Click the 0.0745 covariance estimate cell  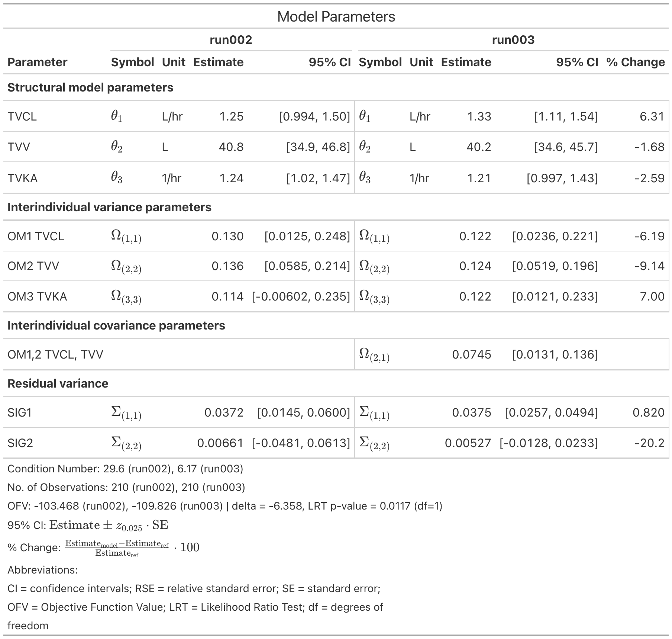[x=471, y=354]
